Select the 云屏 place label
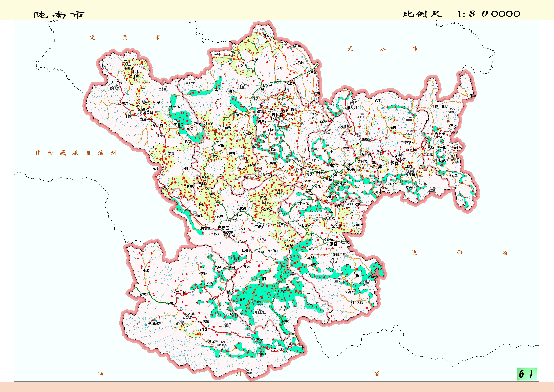Image resolution: width=554 pixels, height=392 pixels. 454,175
